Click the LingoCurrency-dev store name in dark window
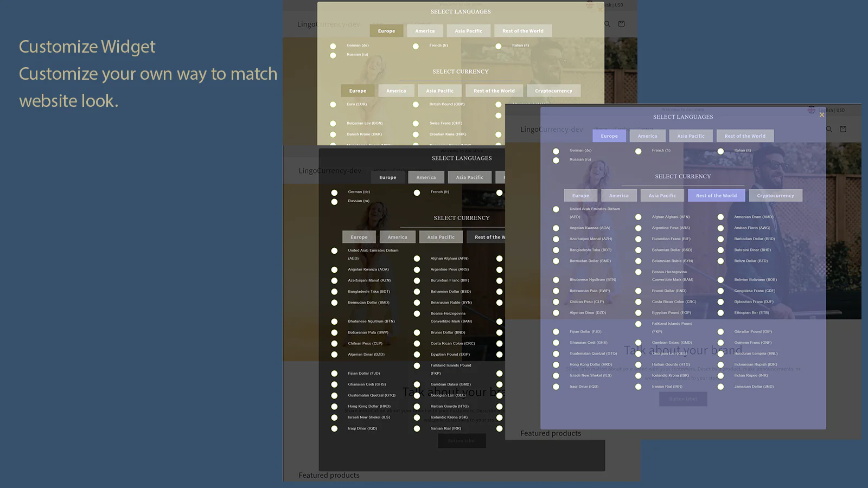Screen dimensions: 868x488 tap(330, 170)
